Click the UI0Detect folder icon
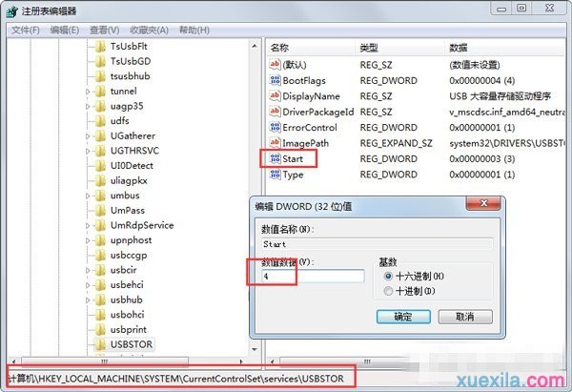The width and height of the screenshot is (572, 392). point(100,166)
